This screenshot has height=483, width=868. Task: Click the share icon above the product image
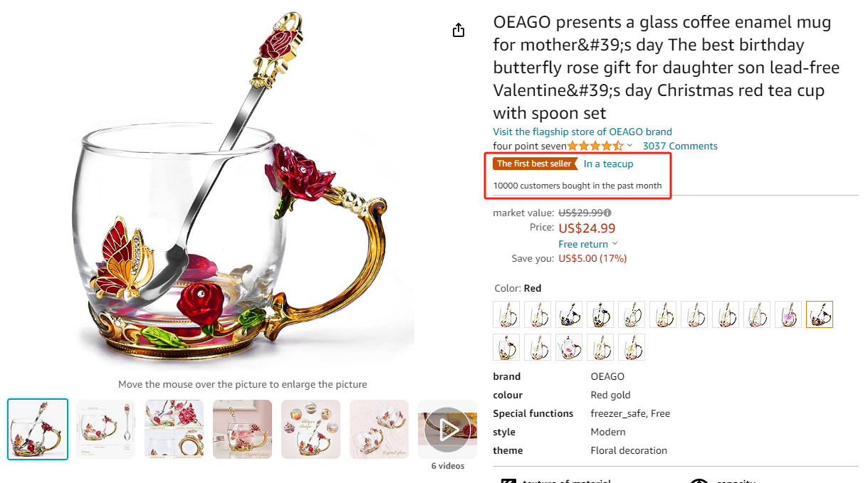point(459,30)
